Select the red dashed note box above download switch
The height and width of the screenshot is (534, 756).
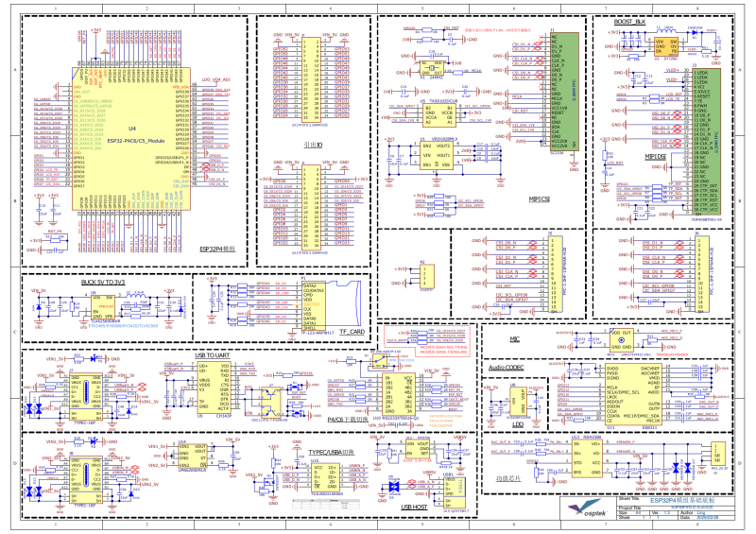(x=427, y=341)
